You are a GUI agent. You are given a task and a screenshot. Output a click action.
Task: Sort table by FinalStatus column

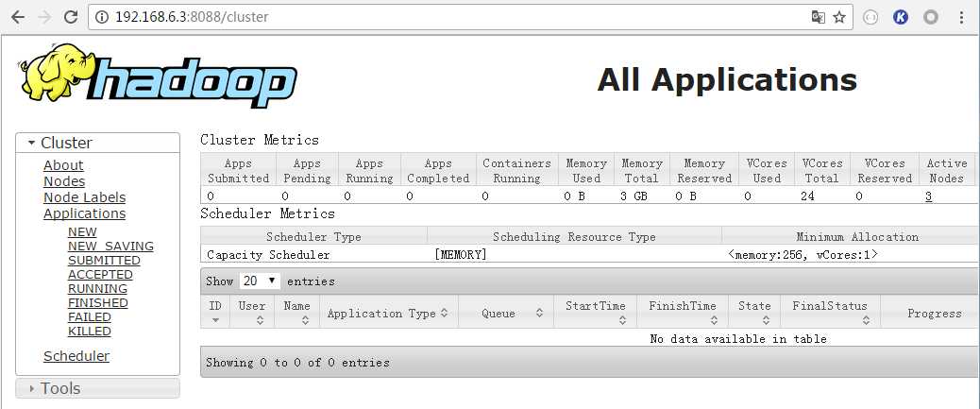click(830, 312)
